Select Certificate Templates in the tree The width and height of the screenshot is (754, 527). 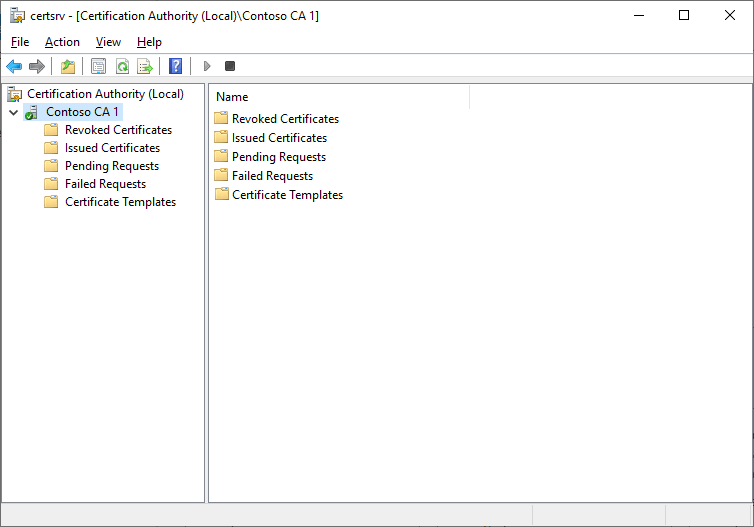pos(120,202)
